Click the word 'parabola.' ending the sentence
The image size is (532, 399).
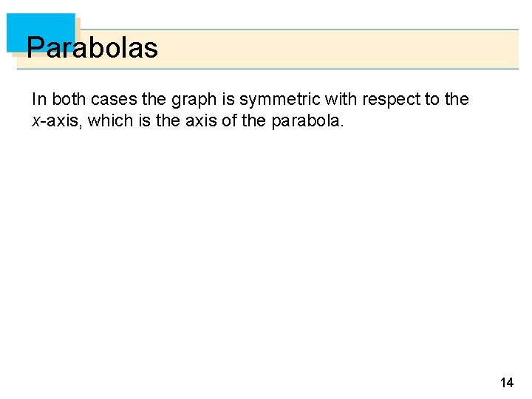coord(307,121)
